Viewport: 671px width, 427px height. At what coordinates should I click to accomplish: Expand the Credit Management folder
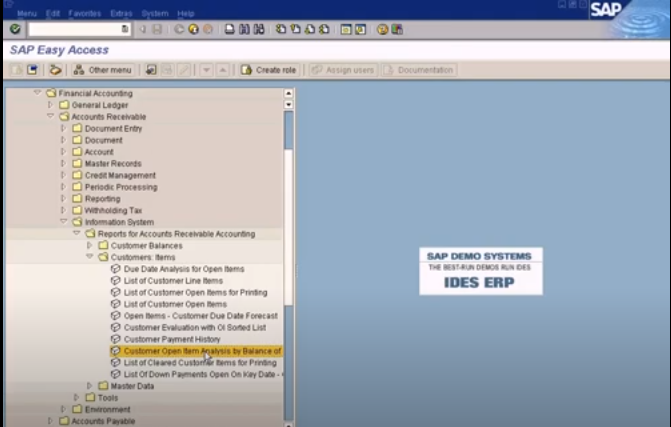click(x=63, y=175)
